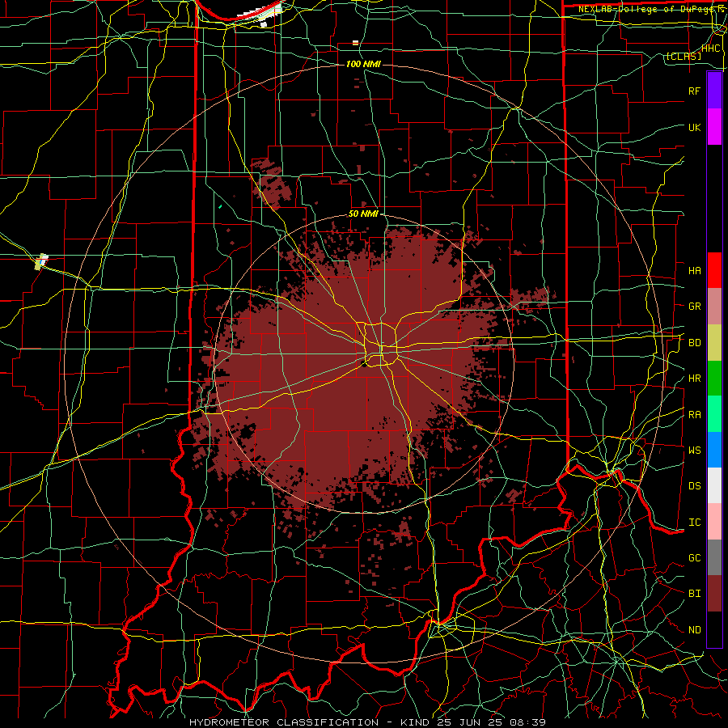
Task: Click the RA legend label
Action: click(694, 415)
